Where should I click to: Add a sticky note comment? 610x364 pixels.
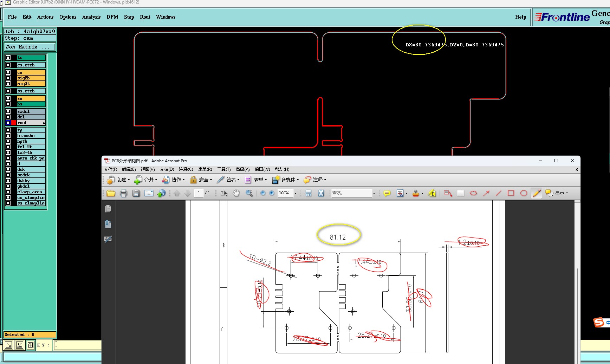[x=387, y=193]
